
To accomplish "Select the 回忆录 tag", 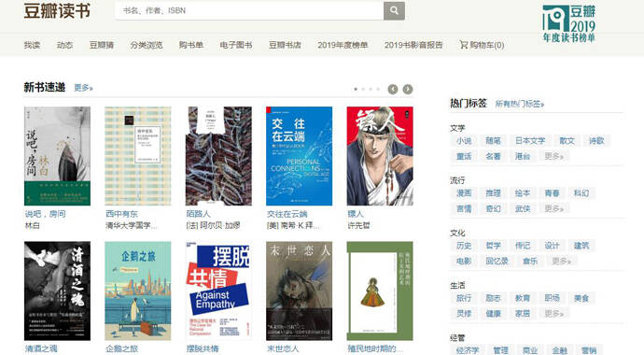I will (x=497, y=261).
